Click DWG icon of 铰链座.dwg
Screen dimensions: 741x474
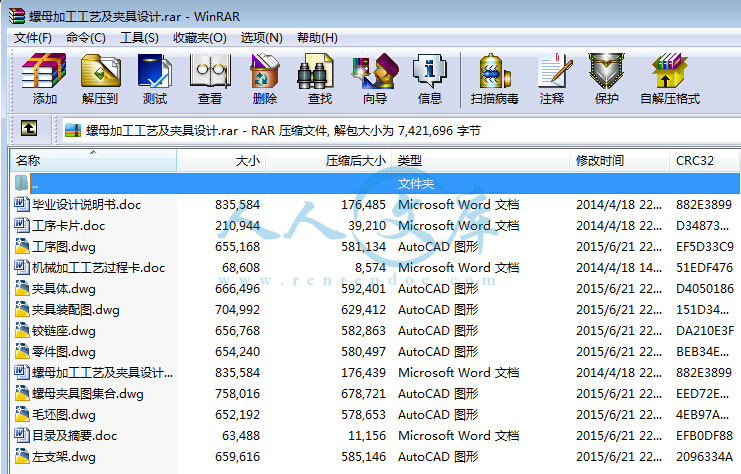(22, 330)
